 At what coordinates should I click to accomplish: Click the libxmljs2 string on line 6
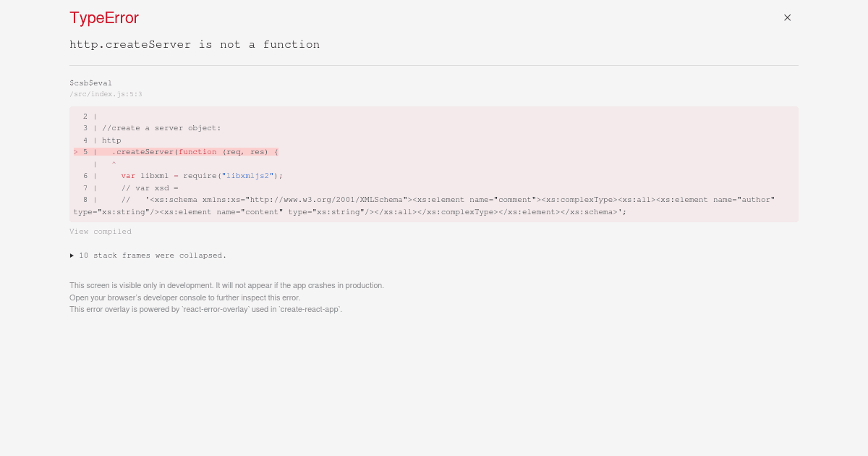coord(247,176)
